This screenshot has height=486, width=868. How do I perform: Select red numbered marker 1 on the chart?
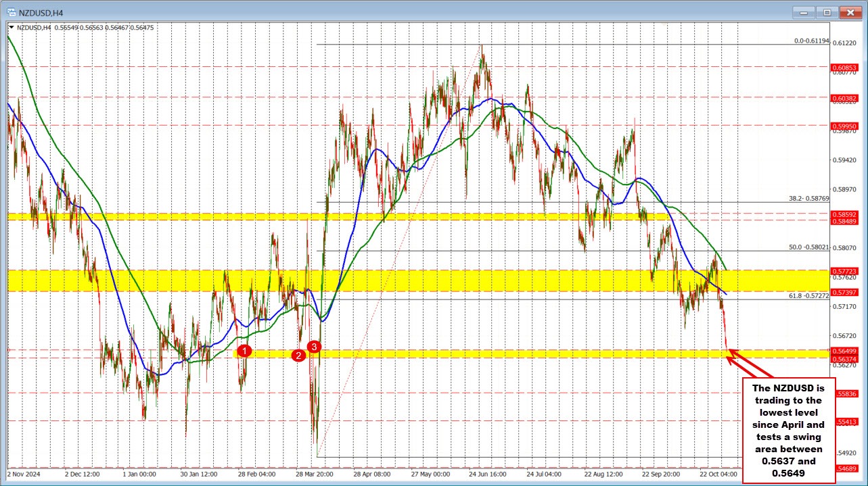244,351
